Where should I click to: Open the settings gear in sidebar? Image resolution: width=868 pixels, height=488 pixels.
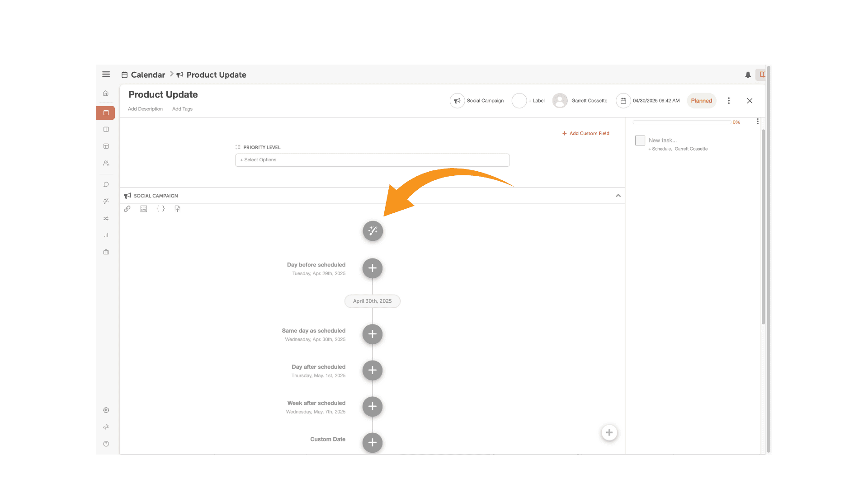(106, 410)
